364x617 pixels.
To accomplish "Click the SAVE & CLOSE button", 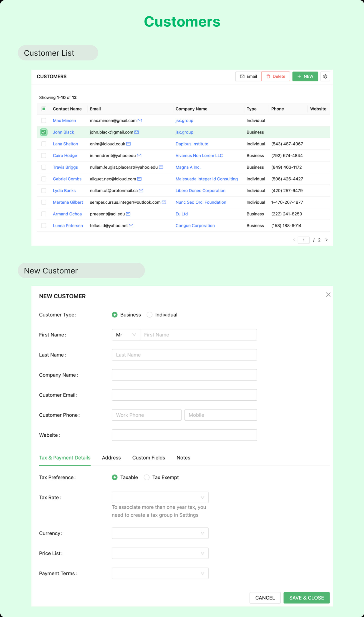I will (306, 598).
